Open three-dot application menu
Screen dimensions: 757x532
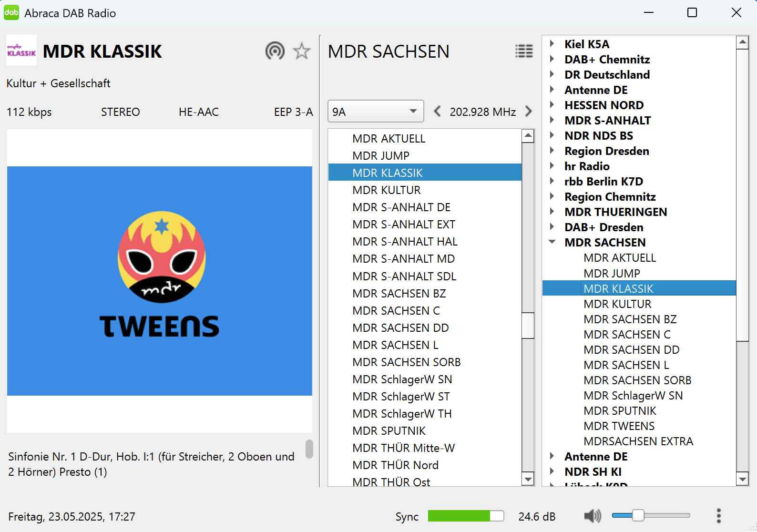(718, 516)
